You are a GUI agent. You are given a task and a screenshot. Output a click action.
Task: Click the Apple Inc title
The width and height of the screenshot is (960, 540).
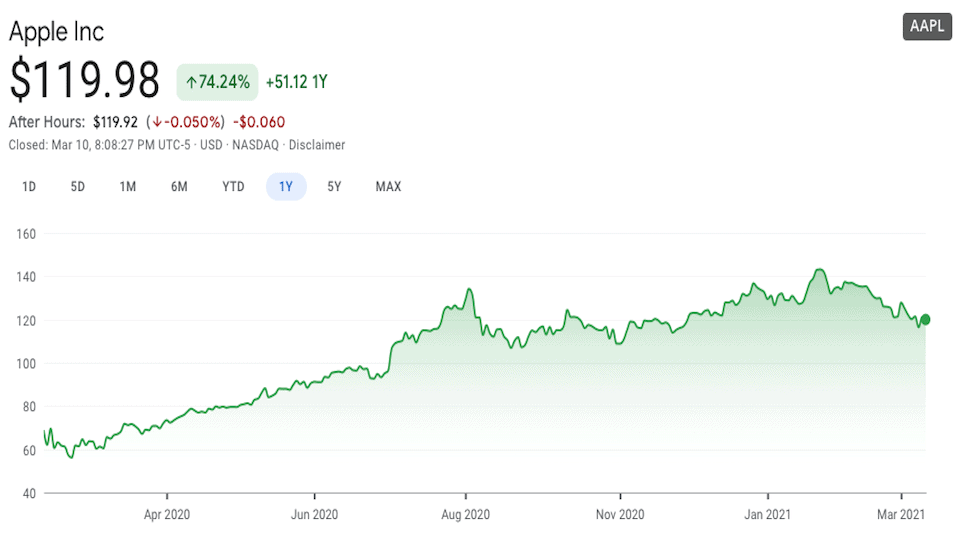[x=57, y=31]
